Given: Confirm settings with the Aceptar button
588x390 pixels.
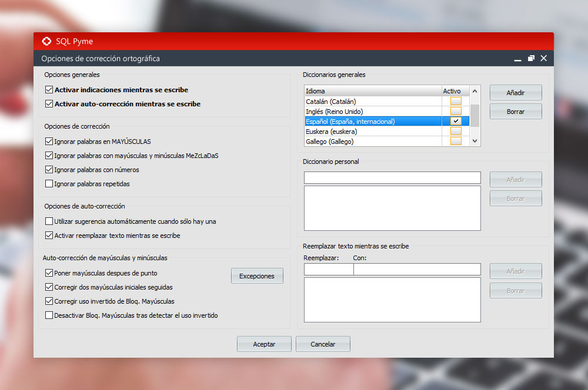Looking at the screenshot, I should [264, 344].
